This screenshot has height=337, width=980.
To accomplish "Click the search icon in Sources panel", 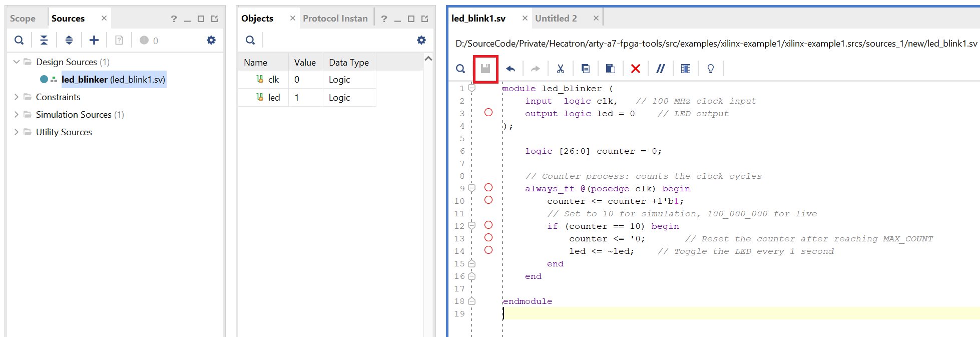I will click(x=19, y=40).
